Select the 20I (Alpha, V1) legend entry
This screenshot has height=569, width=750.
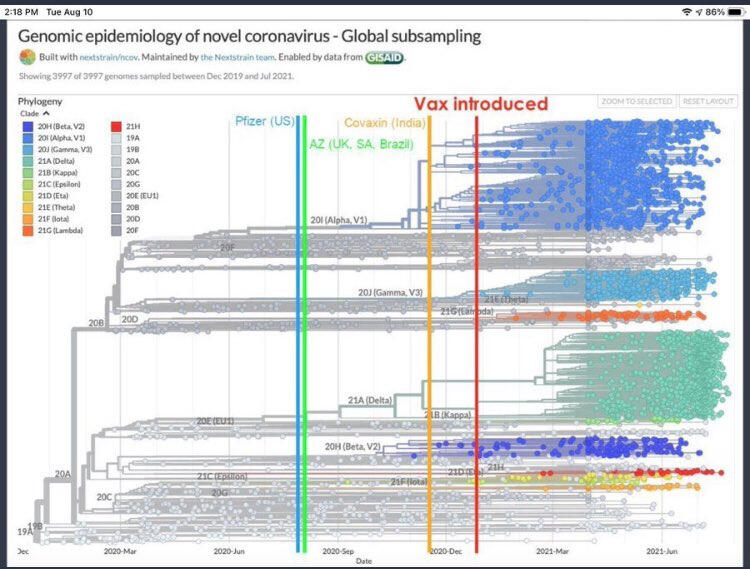point(60,139)
